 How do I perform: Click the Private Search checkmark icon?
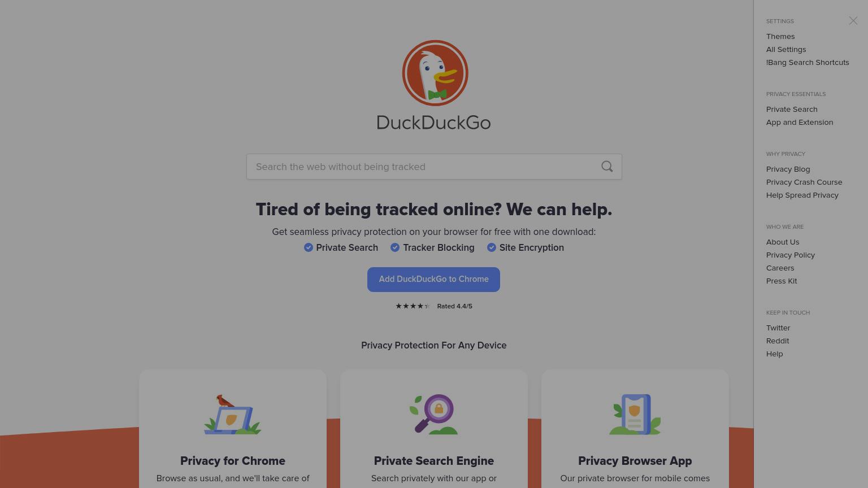[x=309, y=247]
